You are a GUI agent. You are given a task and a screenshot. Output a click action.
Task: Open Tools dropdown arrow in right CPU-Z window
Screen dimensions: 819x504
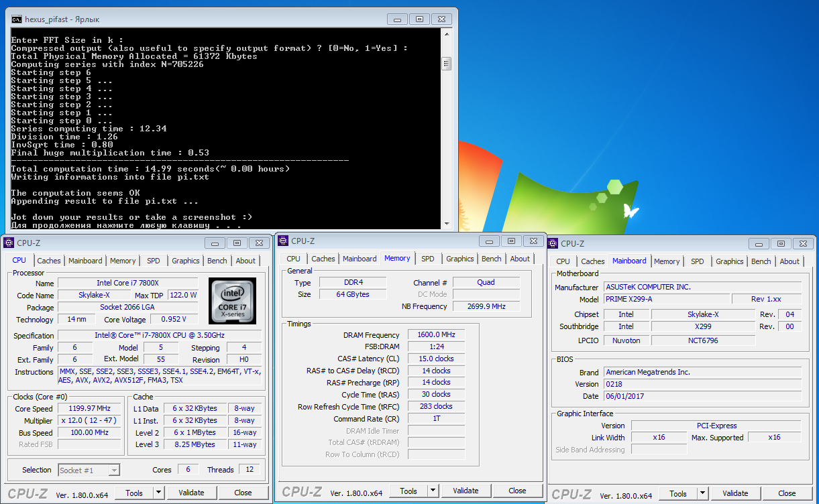(x=702, y=493)
